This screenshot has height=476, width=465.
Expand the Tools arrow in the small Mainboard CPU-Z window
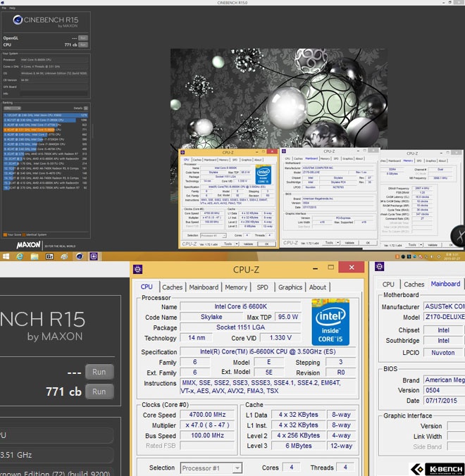tap(338, 242)
